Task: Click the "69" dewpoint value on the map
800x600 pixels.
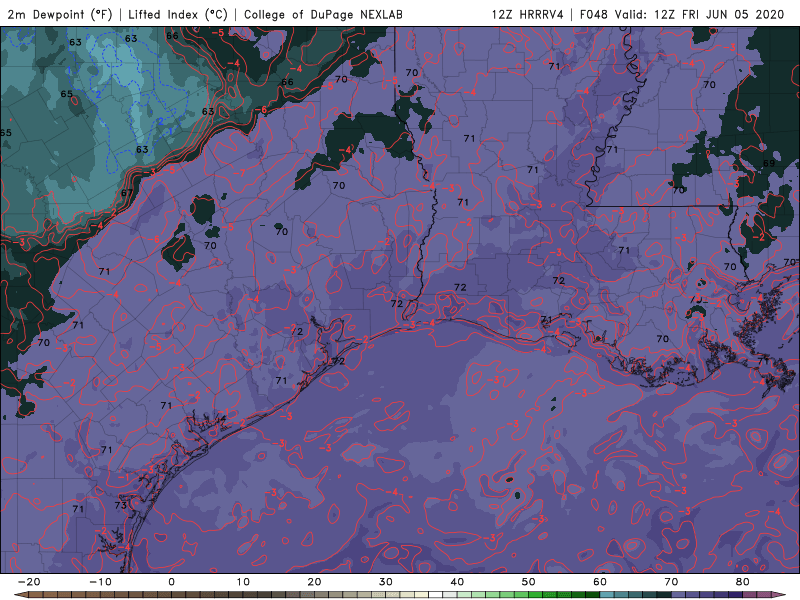Action: (769, 163)
